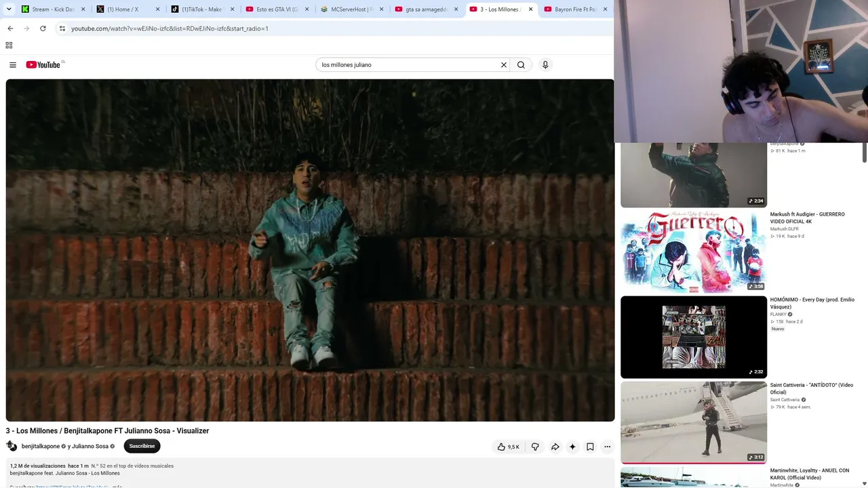This screenshot has height=488, width=868.
Task: Open the benjitalkapone channel avatar
Action: click(12, 446)
